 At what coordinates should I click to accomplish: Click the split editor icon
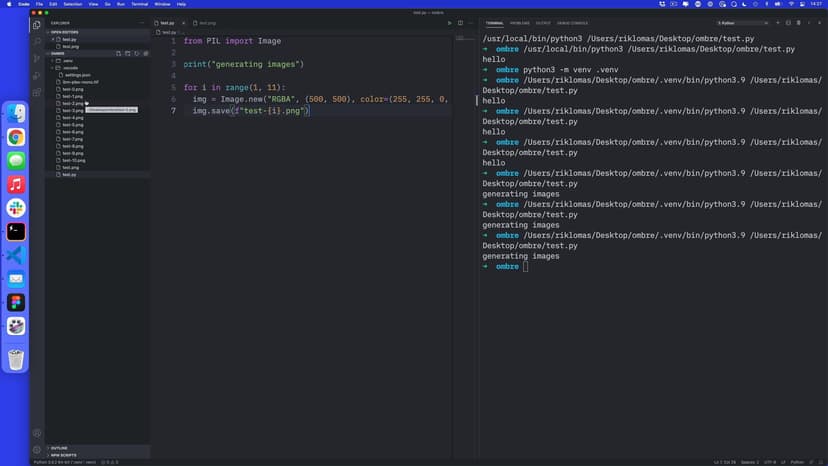459,22
